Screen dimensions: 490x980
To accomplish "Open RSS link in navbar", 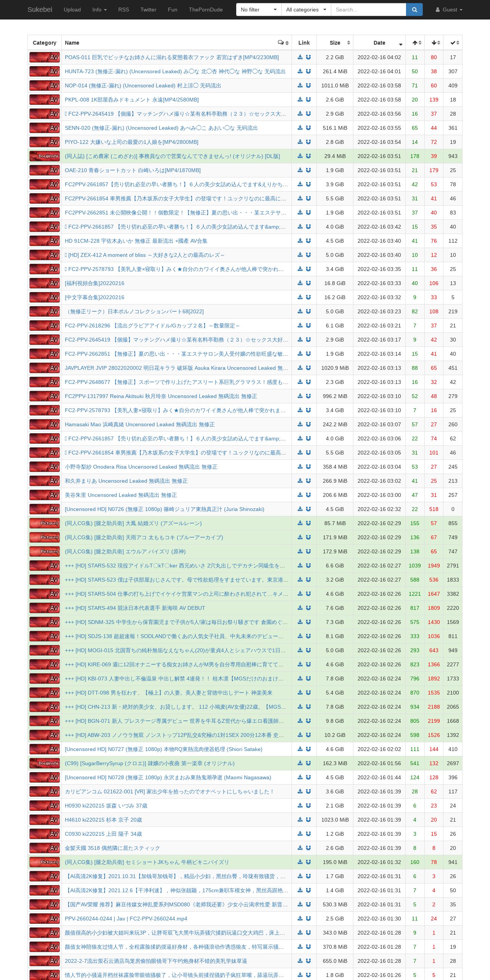I will [x=124, y=10].
